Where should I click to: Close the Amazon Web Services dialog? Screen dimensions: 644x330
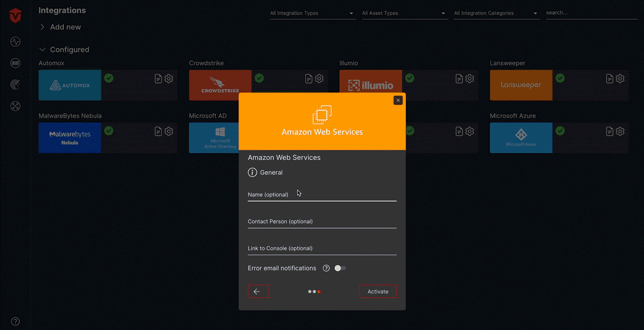pyautogui.click(x=398, y=100)
